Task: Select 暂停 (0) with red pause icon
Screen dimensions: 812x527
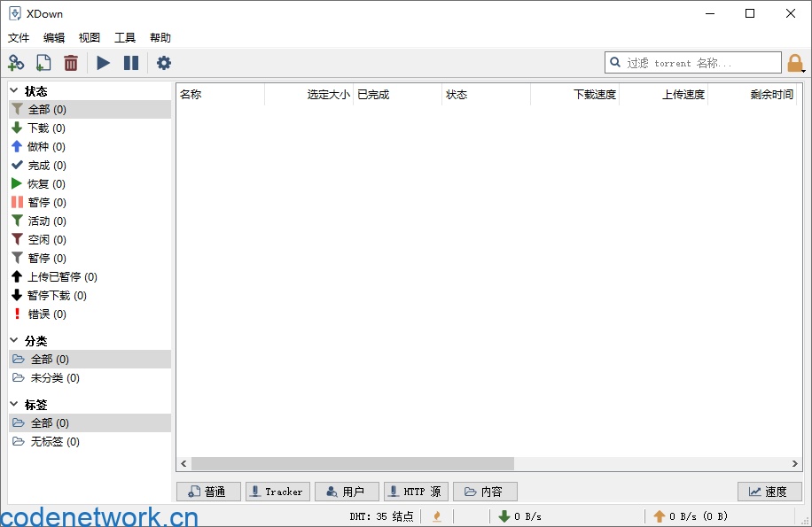Action: [x=90, y=203]
